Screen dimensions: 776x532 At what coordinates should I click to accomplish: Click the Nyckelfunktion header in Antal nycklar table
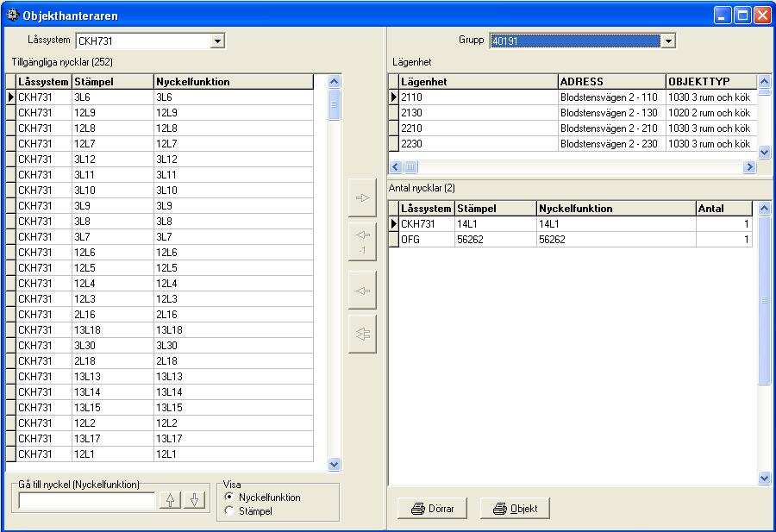(x=616, y=209)
